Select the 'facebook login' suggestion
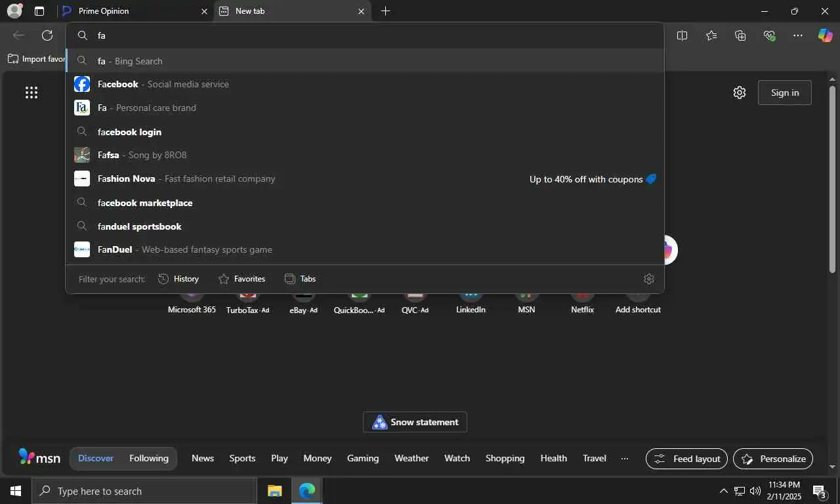This screenshot has width=840, height=504. 365,131
